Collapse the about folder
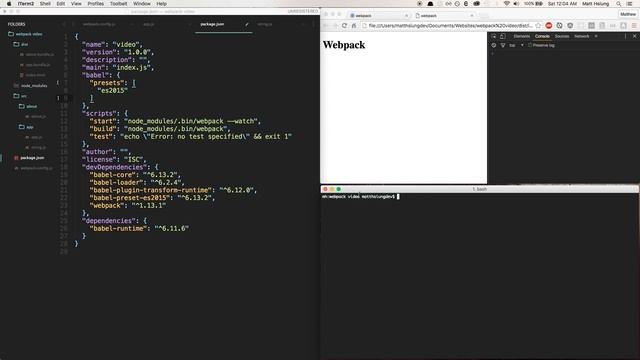 (x=28, y=106)
